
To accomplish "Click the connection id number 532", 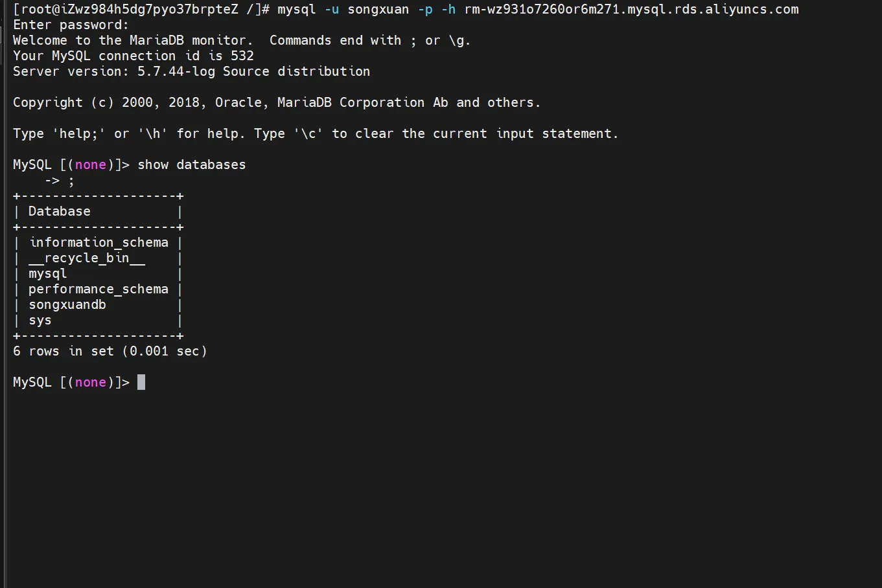I will point(242,56).
